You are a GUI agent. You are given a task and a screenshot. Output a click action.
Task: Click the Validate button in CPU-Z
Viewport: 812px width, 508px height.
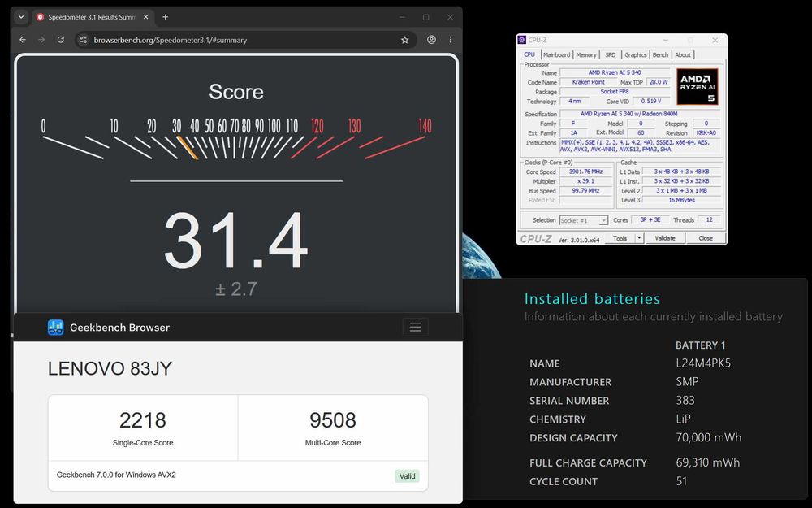(x=665, y=238)
